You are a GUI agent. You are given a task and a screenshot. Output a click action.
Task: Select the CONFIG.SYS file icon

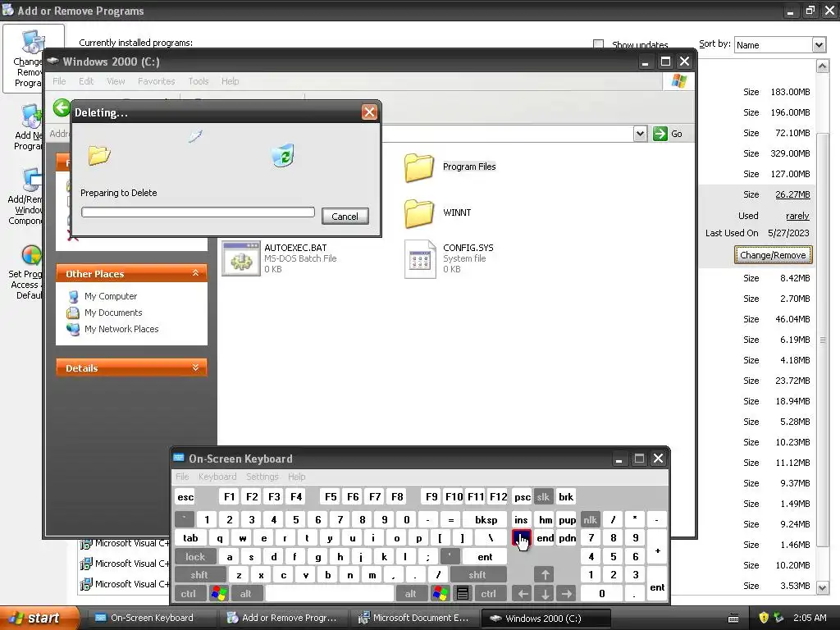(420, 258)
